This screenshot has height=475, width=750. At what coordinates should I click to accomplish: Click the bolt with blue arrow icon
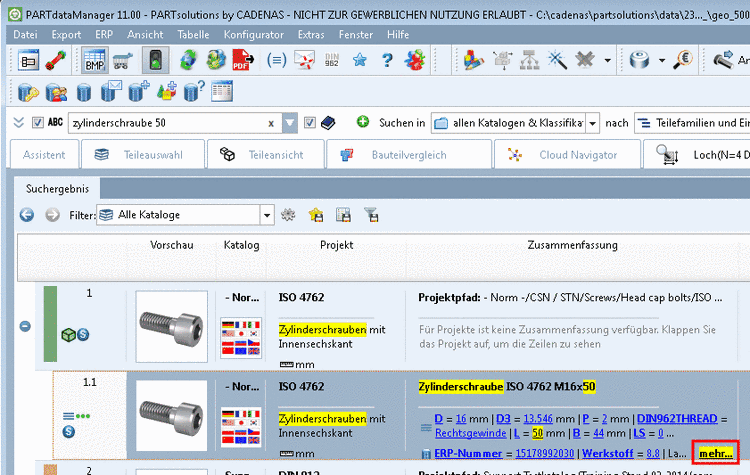tap(723, 60)
